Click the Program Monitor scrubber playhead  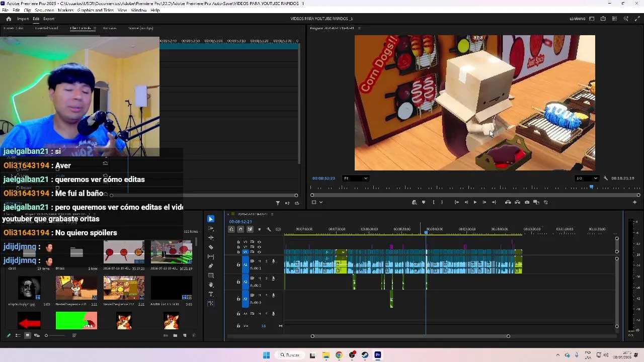pos(592,187)
